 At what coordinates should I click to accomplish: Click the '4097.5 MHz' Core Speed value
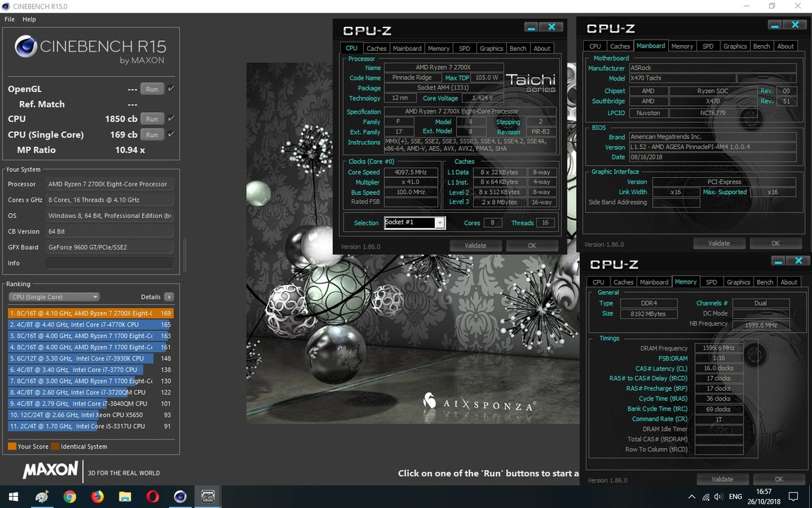pos(410,172)
